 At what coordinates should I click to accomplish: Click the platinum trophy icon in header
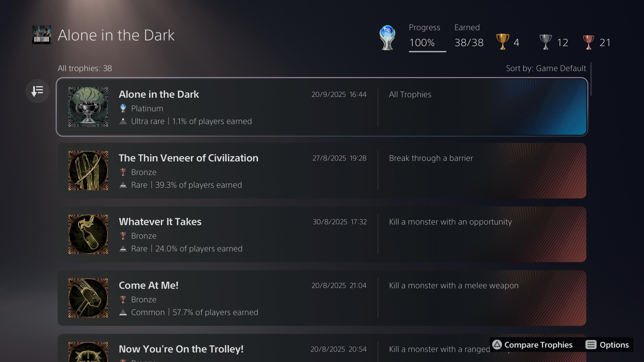click(x=387, y=38)
